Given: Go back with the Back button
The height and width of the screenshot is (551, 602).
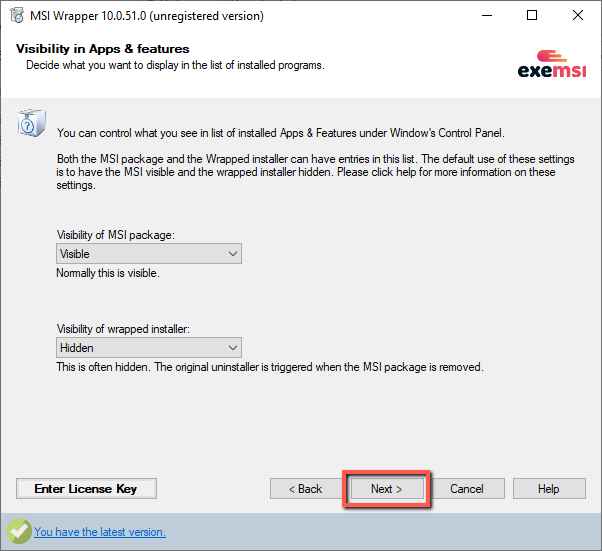Looking at the screenshot, I should 306,489.
